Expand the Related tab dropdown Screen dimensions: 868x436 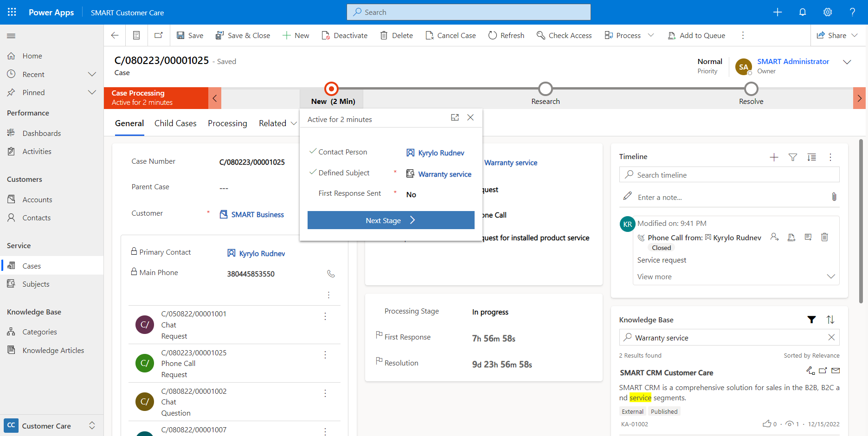point(293,123)
